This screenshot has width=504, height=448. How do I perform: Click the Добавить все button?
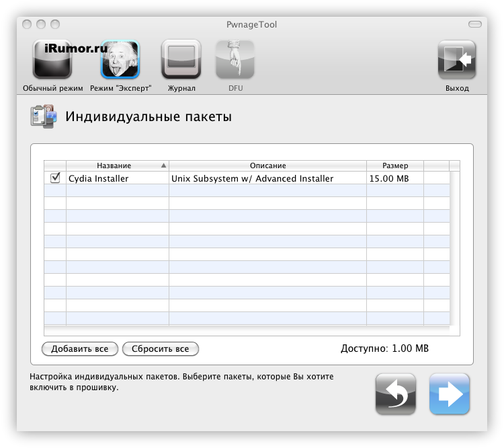click(x=80, y=349)
